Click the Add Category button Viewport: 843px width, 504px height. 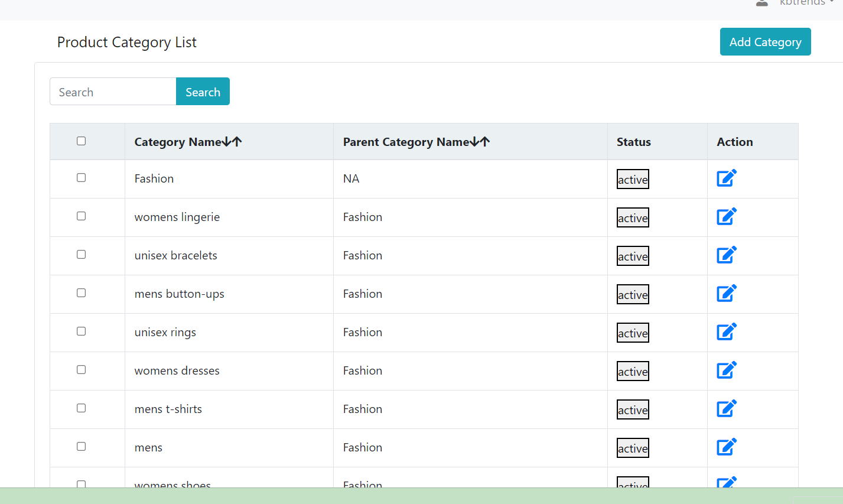[x=765, y=42]
